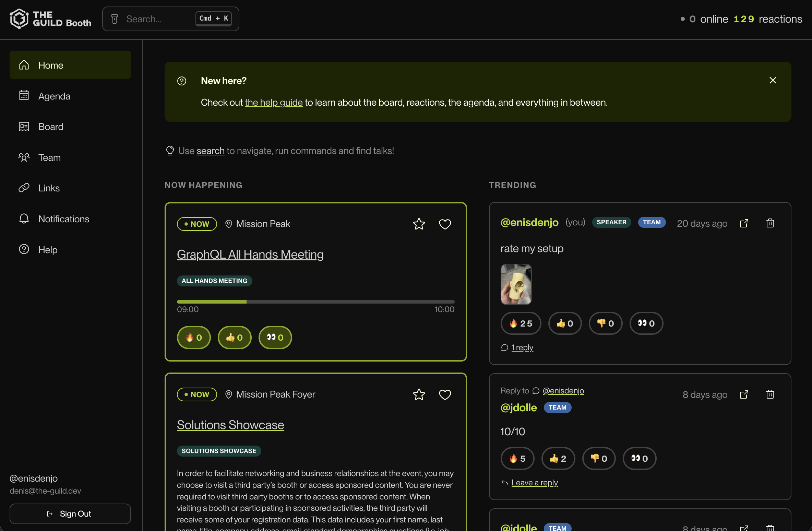Add eyes reaction to GraphQL All Hands
The width and height of the screenshot is (812, 531).
click(x=275, y=338)
